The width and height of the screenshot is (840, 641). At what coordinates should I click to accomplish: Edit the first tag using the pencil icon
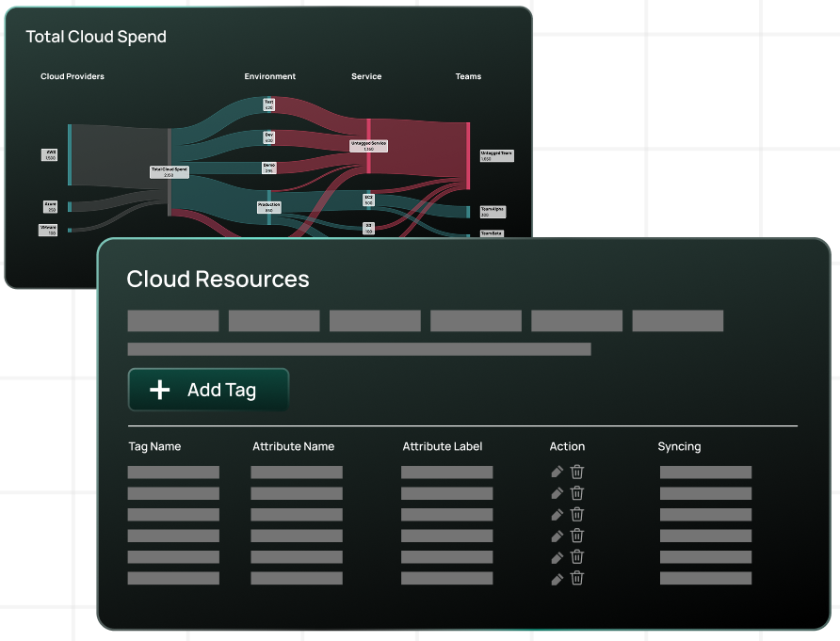pyautogui.click(x=557, y=472)
